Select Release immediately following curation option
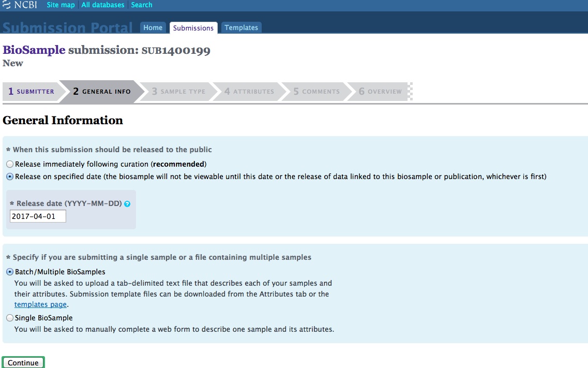Image resolution: width=588 pixels, height=368 pixels. (10, 164)
